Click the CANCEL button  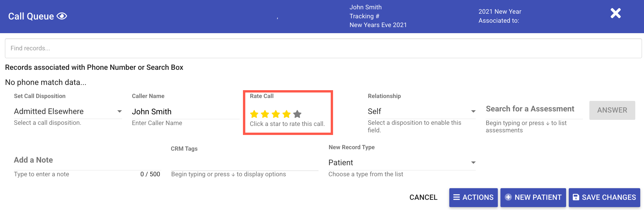[x=423, y=197]
